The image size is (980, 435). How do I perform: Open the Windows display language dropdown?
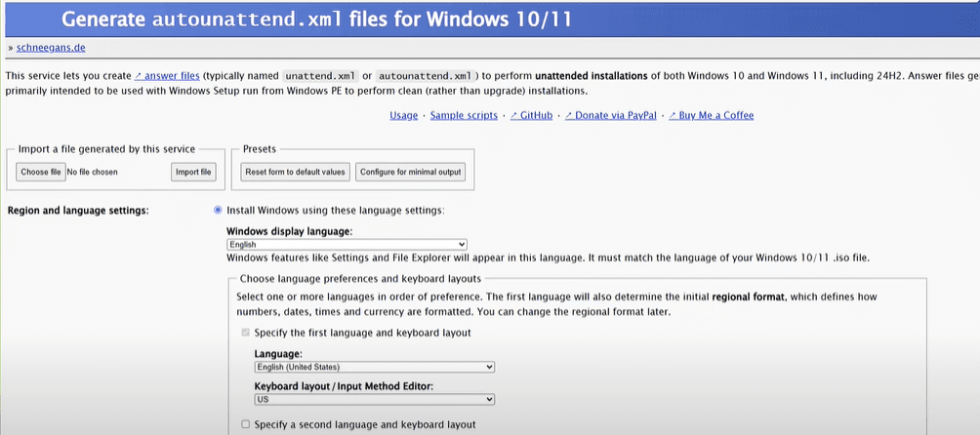(347, 245)
